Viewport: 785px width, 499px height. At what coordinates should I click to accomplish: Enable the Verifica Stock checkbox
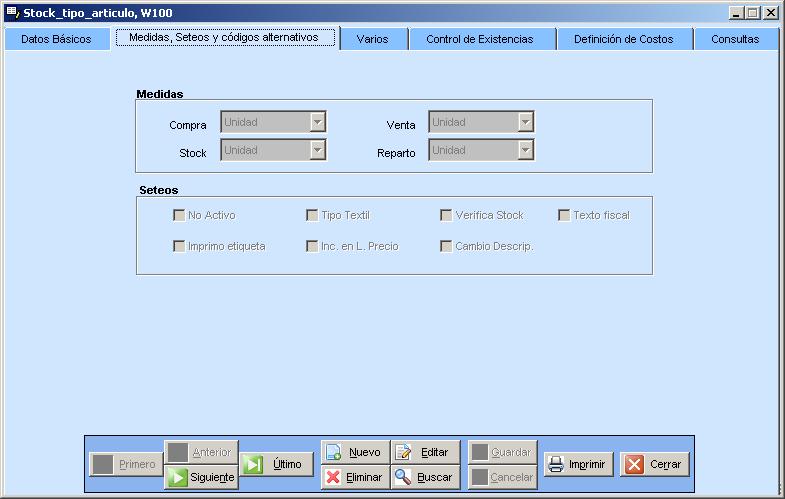[x=446, y=215]
